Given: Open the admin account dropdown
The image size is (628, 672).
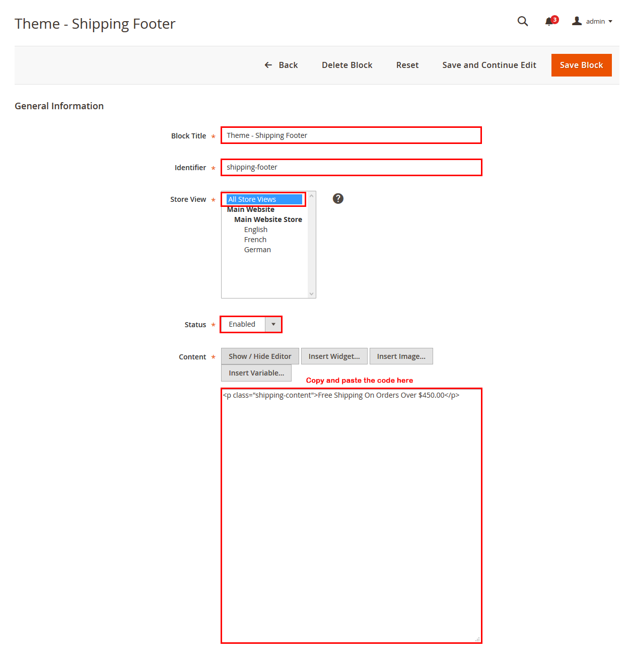Looking at the screenshot, I should point(592,21).
